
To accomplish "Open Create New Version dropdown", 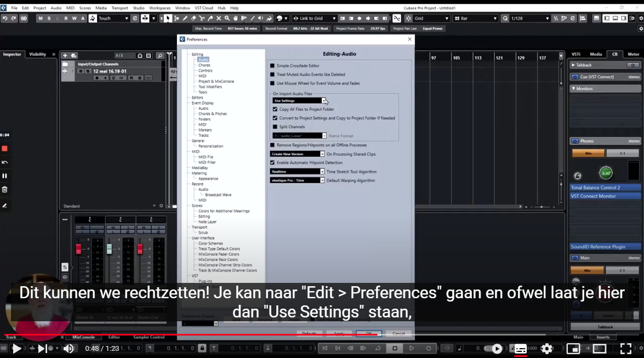I will pos(297,154).
